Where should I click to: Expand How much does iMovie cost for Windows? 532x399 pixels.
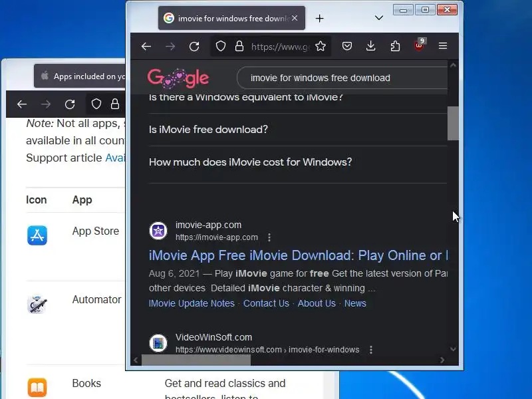(x=251, y=162)
